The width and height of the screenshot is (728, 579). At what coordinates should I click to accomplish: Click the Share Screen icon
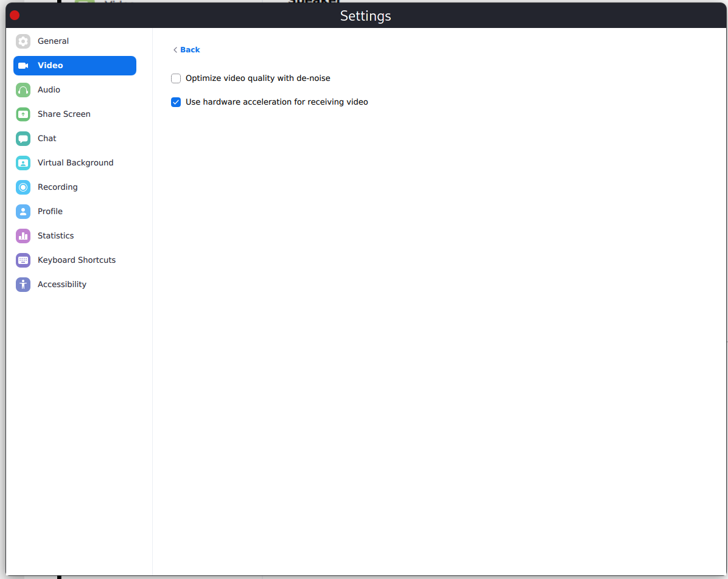pos(23,114)
